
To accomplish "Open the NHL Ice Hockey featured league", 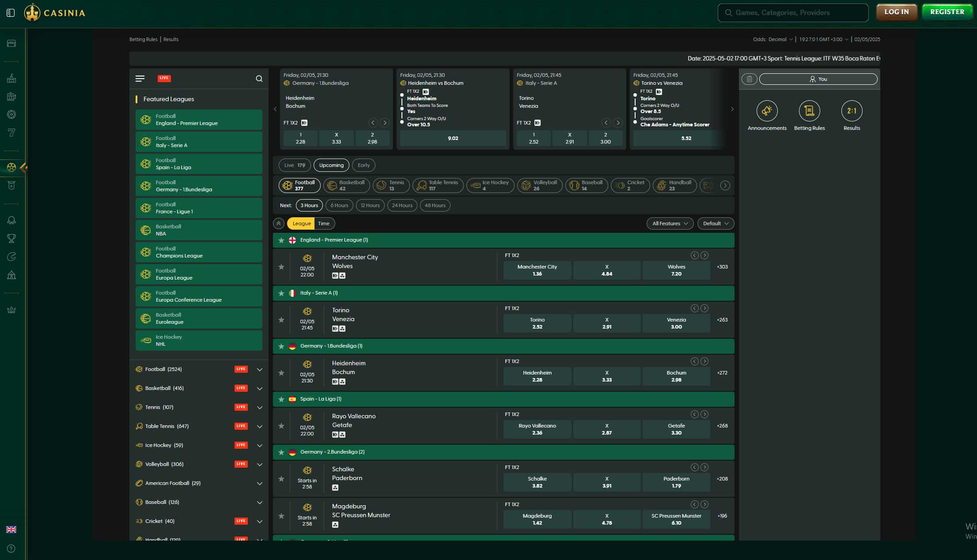I will (199, 341).
